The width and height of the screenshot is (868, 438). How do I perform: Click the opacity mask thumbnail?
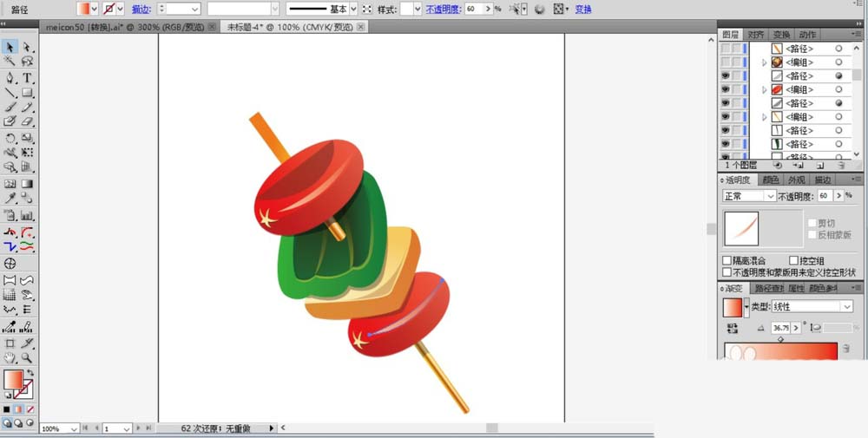[x=741, y=228]
